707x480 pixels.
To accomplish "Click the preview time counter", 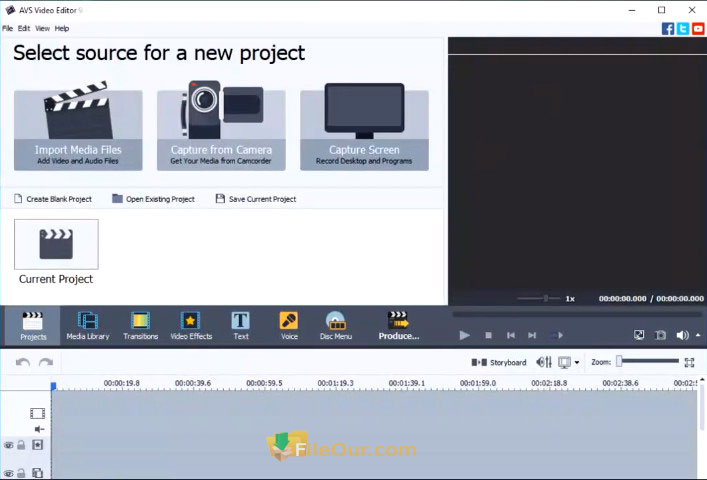I will [651, 298].
